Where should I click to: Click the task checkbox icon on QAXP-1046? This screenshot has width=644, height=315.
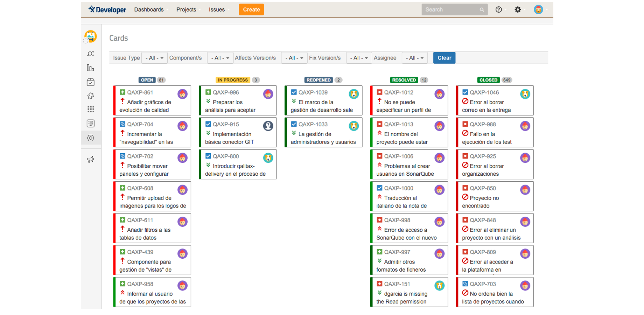pos(465,92)
